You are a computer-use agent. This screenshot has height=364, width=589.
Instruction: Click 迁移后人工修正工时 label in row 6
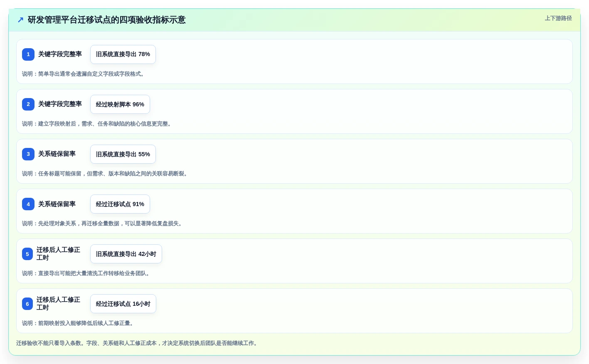58,304
